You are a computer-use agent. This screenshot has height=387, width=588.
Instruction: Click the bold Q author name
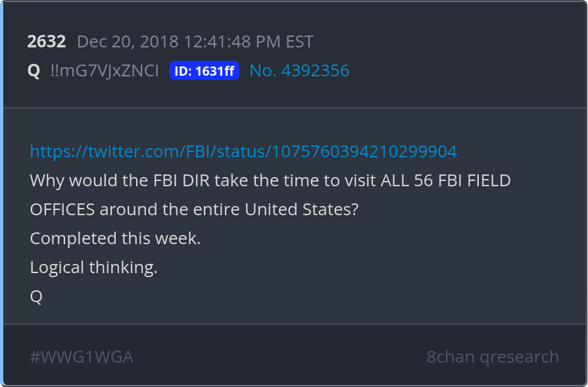click(x=34, y=70)
